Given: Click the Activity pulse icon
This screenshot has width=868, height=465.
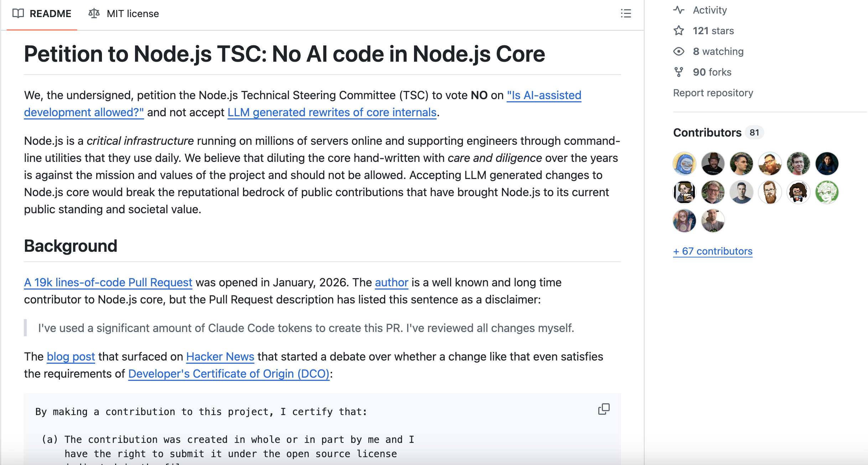Looking at the screenshot, I should pos(679,10).
